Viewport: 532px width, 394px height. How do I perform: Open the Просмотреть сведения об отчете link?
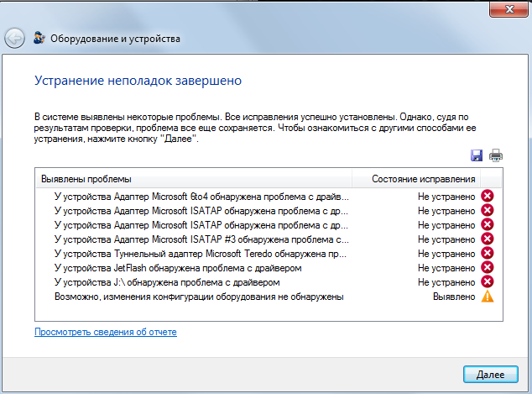(106, 332)
